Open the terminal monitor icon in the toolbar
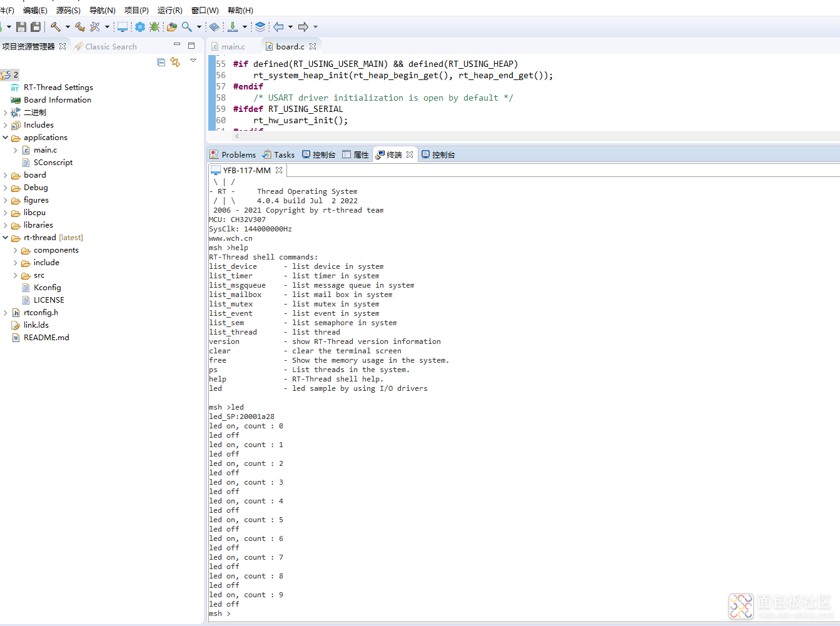840x626 pixels. (123, 27)
